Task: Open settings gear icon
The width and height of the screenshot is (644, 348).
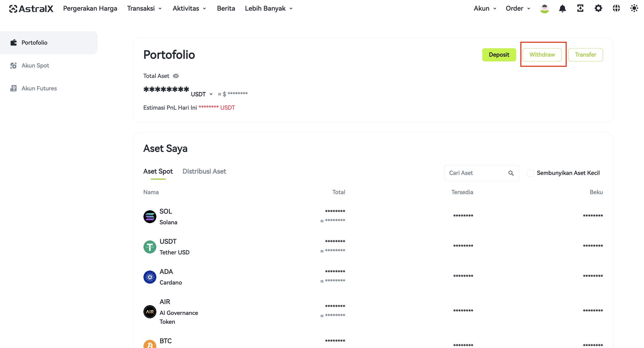Action: coord(598,9)
